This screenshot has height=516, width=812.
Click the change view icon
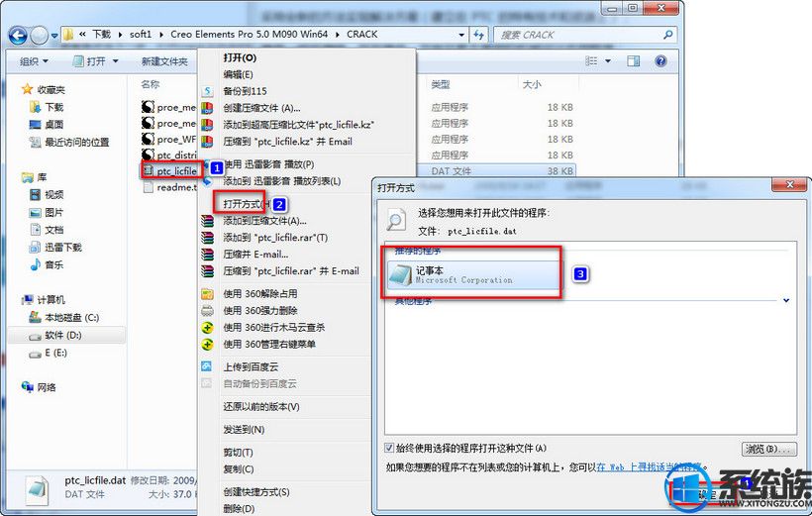591,61
